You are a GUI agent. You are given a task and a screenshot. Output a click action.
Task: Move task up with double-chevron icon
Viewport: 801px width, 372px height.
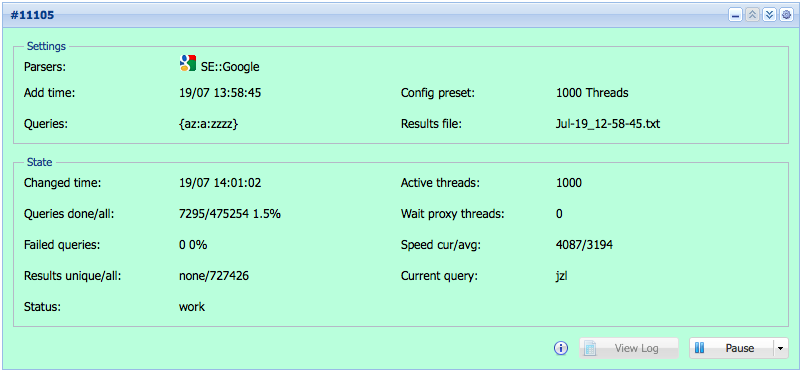coord(752,15)
